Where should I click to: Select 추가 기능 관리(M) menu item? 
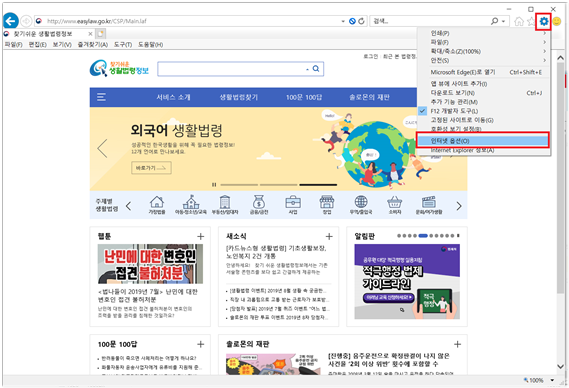(483, 102)
